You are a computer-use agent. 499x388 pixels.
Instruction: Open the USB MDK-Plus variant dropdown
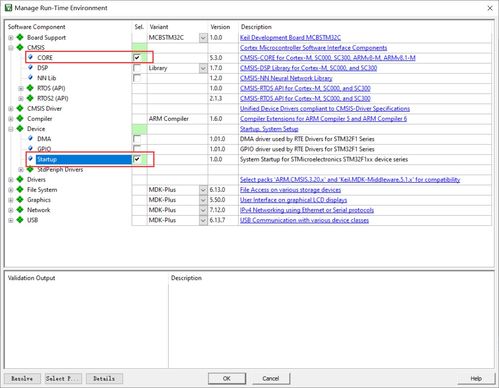point(203,220)
